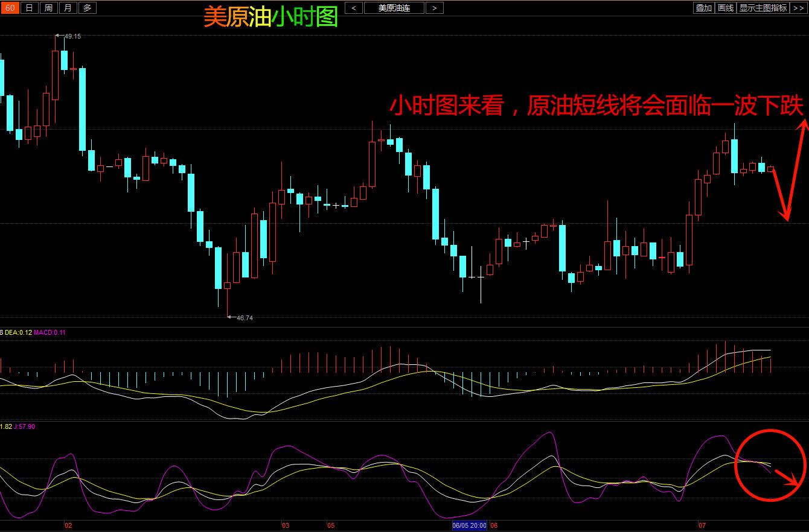809x532 pixels.
Task: Switch to the weekly 周 period
Action: pyautogui.click(x=48, y=8)
